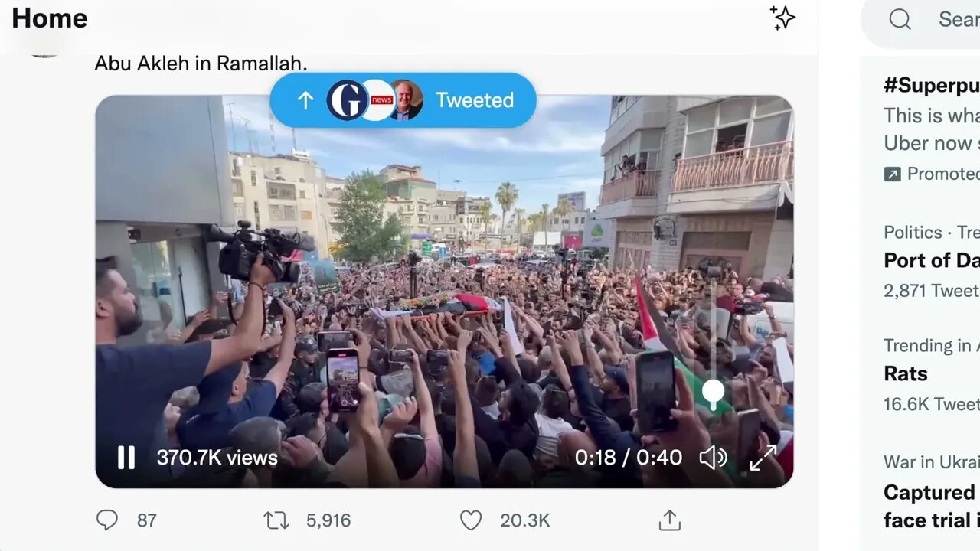Open the #Superpu promoted trend
The height and width of the screenshot is (551, 980).
pyautogui.click(x=931, y=129)
